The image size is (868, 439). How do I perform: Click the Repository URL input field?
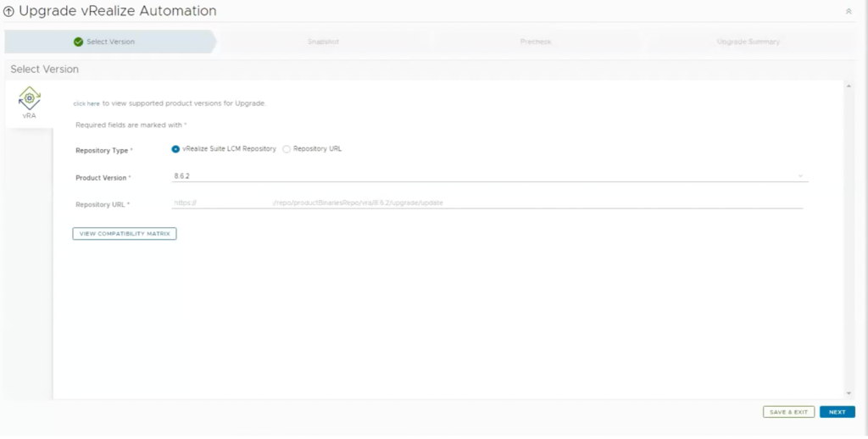point(487,203)
